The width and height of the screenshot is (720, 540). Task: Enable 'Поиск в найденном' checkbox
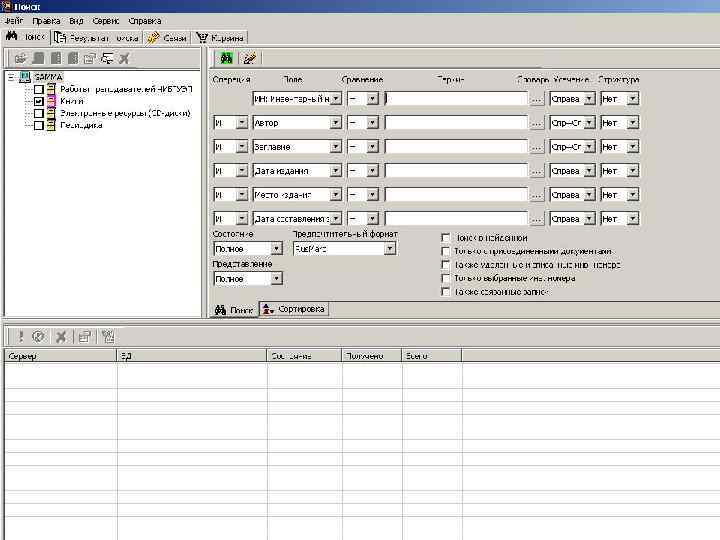point(445,238)
